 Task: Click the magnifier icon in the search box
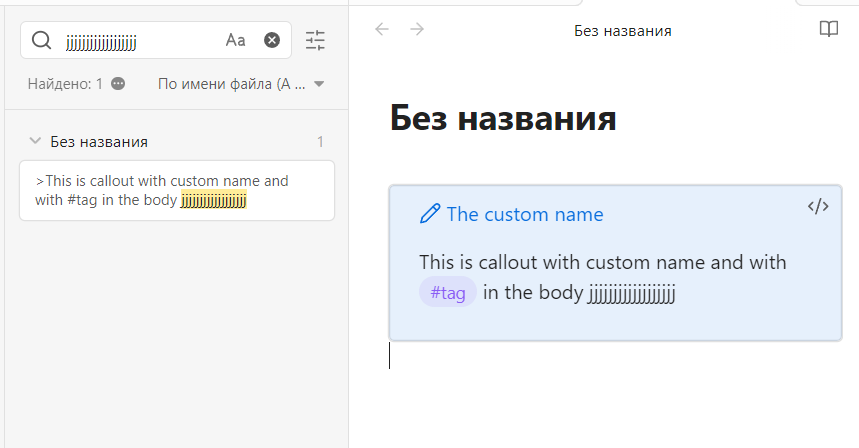(41, 40)
